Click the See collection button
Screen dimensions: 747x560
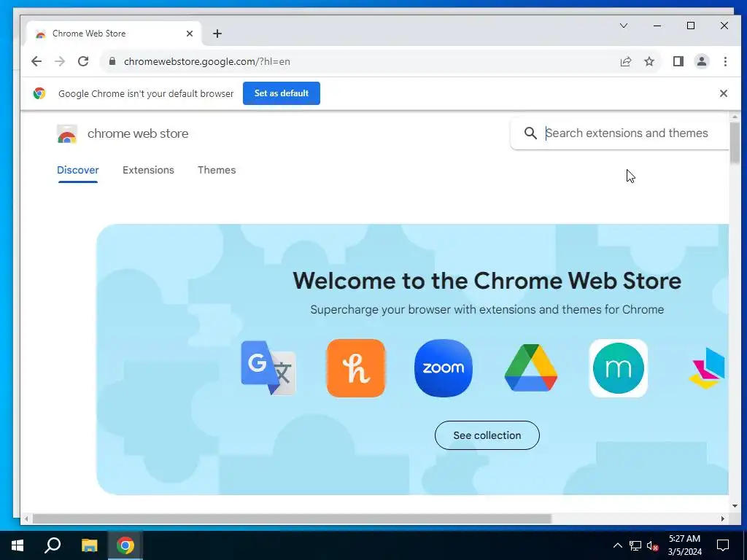click(x=487, y=435)
